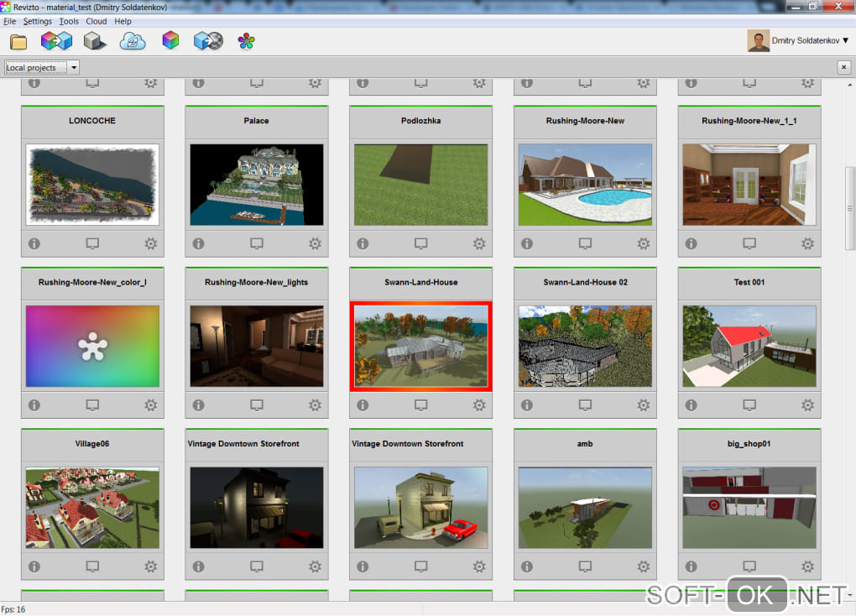The image size is (856, 616).
Task: Open the File menu
Action: coord(10,21)
